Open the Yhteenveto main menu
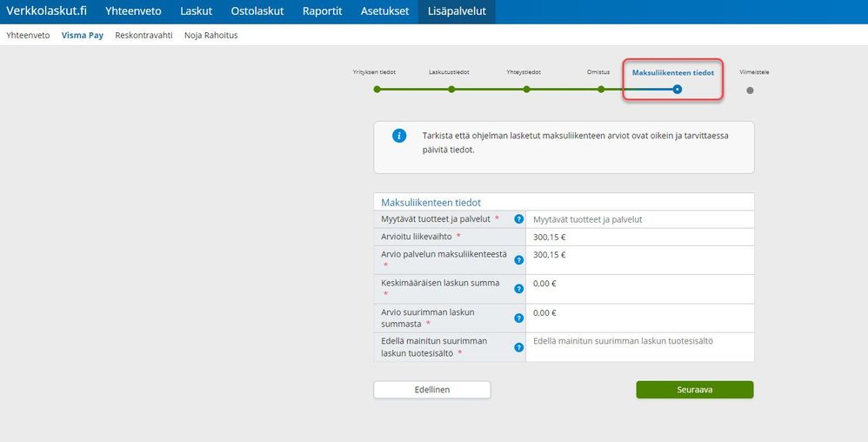This screenshot has width=868, height=442. coord(133,11)
